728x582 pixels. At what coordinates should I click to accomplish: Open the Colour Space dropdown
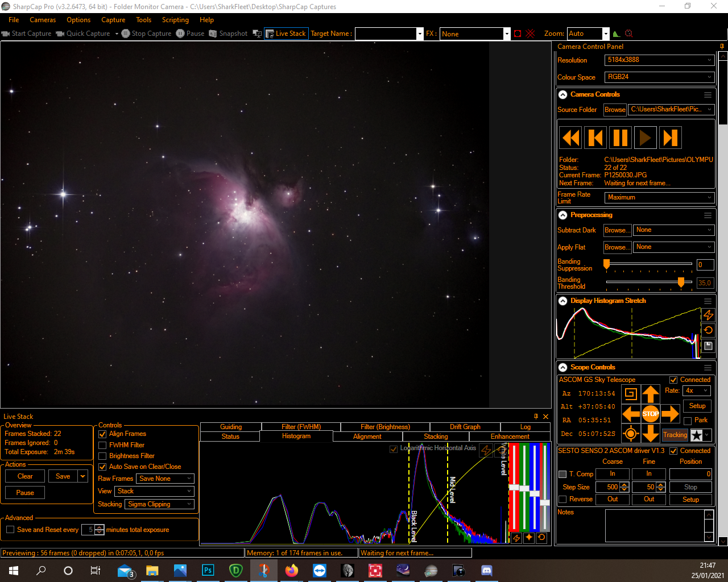[x=659, y=77]
